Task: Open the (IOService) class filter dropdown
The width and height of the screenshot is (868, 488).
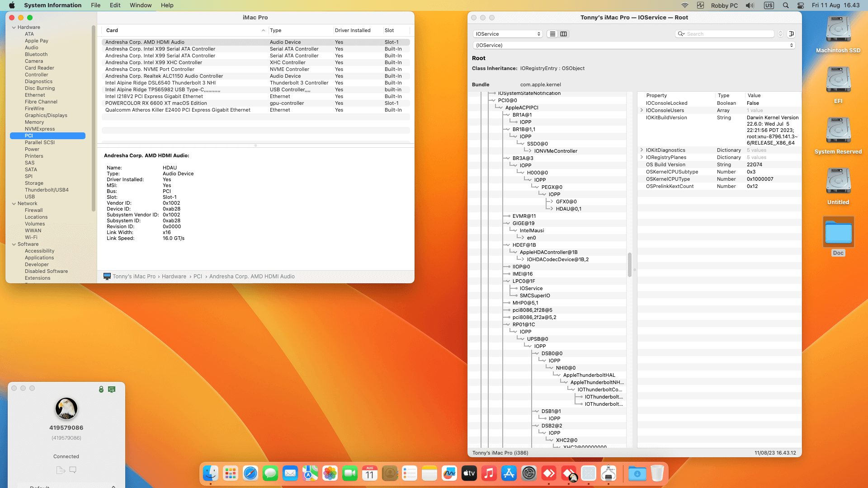Action: click(634, 45)
